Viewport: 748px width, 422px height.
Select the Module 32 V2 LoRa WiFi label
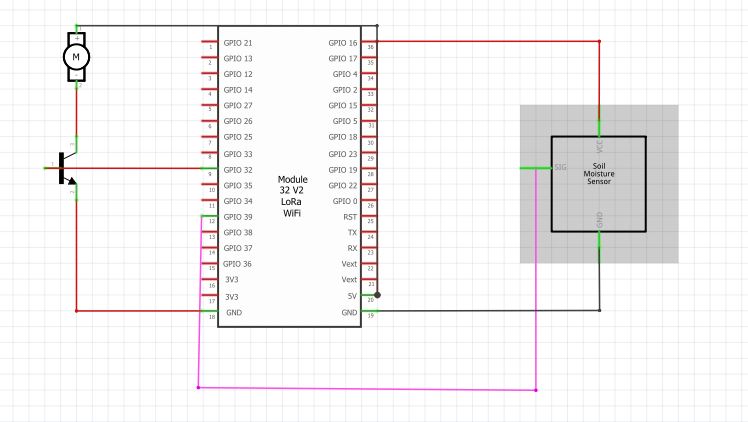tap(293, 195)
